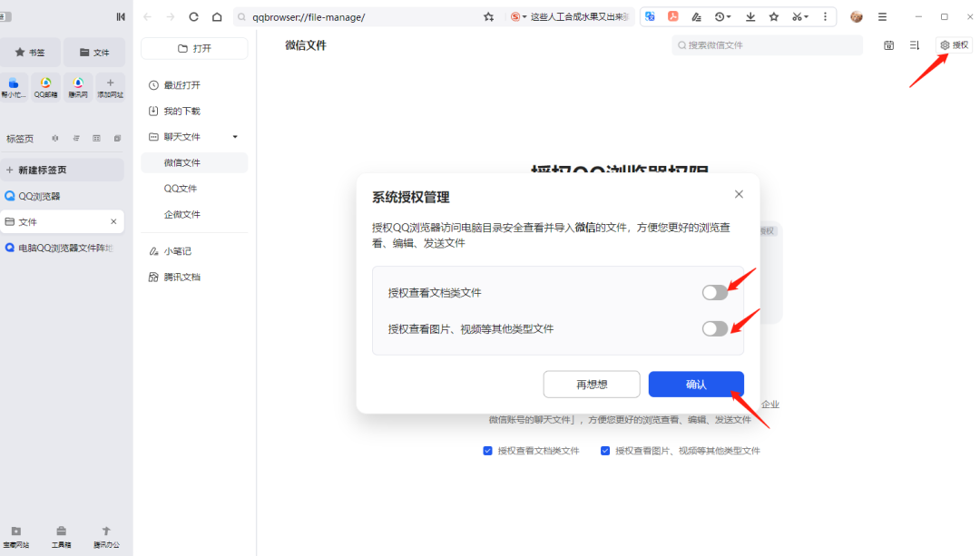Reload the current page
The image size is (980, 556).
[x=194, y=17]
